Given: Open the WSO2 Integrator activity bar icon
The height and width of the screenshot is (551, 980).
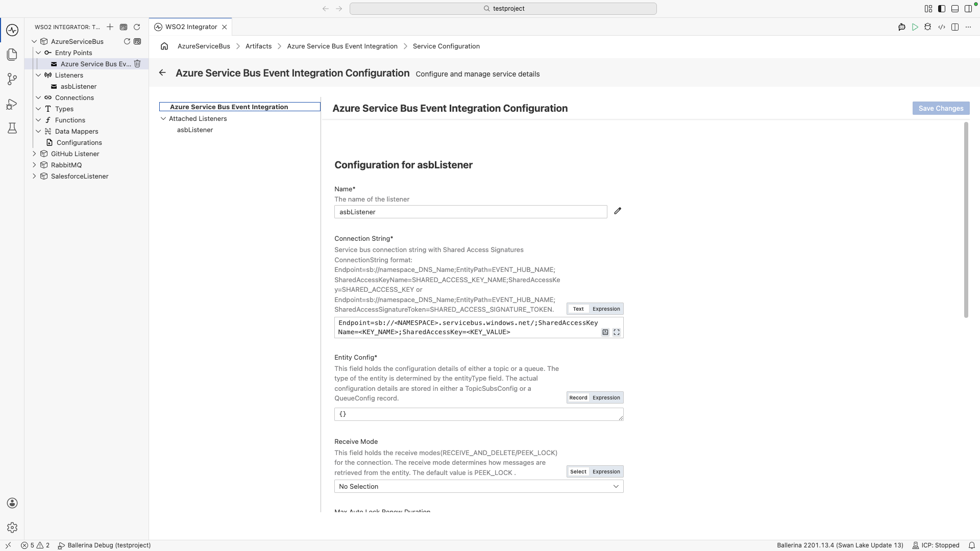Looking at the screenshot, I should click(12, 30).
